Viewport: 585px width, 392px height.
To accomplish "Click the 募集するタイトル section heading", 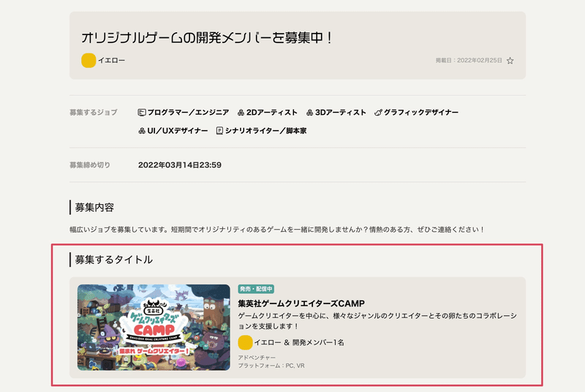I will (114, 260).
